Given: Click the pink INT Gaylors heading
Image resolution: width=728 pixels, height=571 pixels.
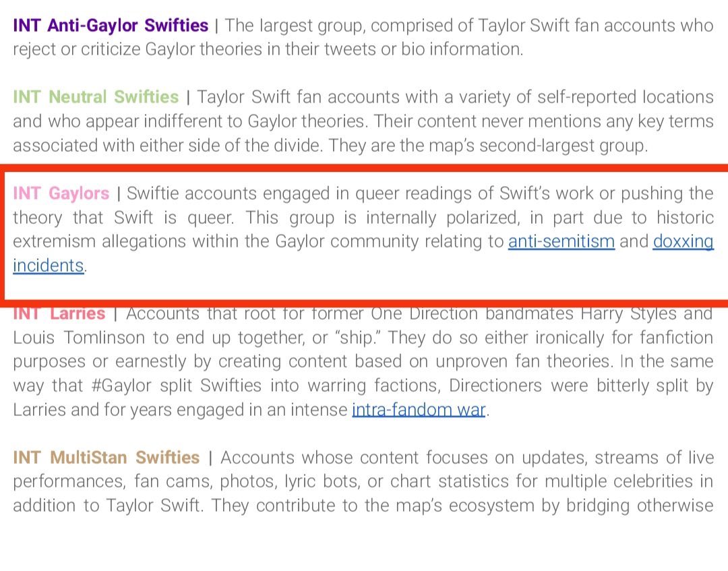Looking at the screenshot, I should point(61,193).
